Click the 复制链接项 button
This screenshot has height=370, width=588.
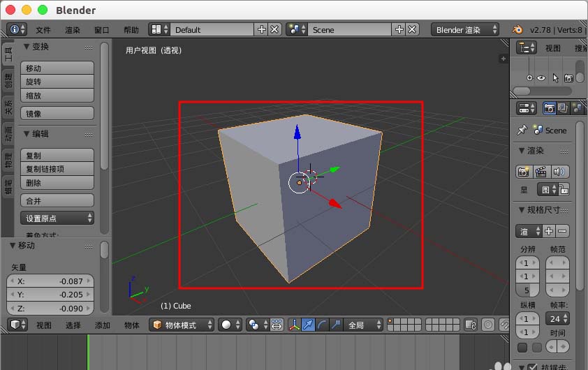[x=57, y=169]
